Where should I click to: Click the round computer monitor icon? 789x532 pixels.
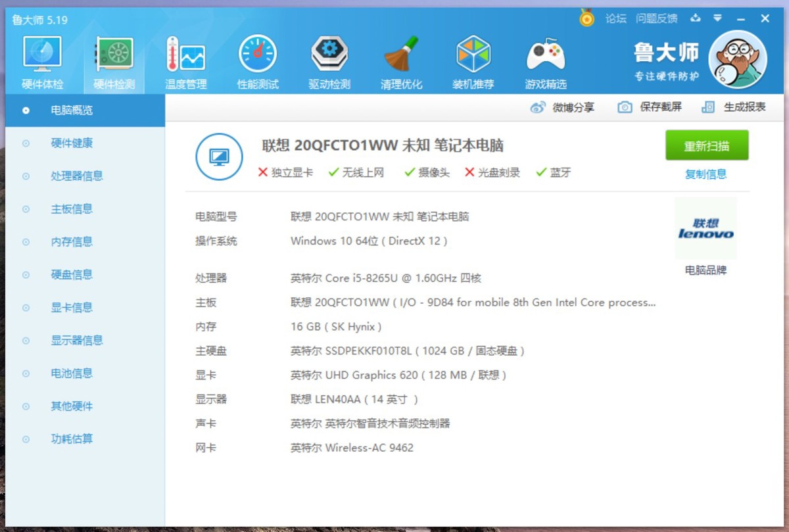(x=219, y=157)
